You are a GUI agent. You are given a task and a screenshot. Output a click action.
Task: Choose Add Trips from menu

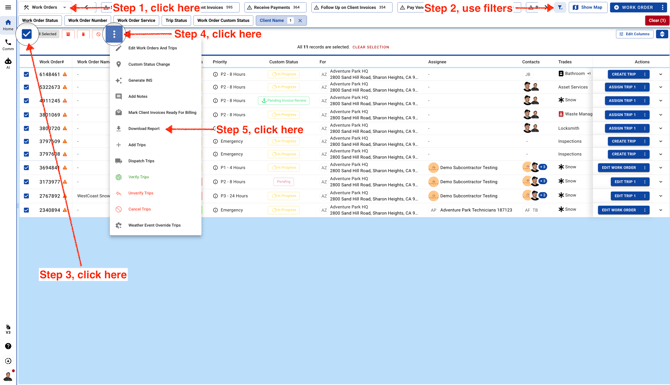pyautogui.click(x=156, y=145)
